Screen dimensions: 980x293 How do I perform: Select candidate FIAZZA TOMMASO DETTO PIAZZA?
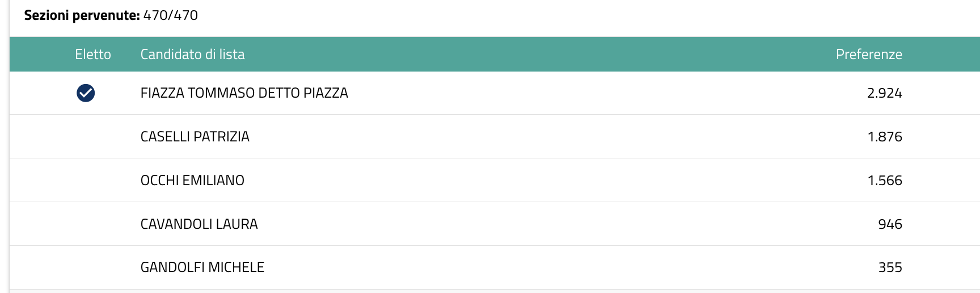[x=244, y=93]
